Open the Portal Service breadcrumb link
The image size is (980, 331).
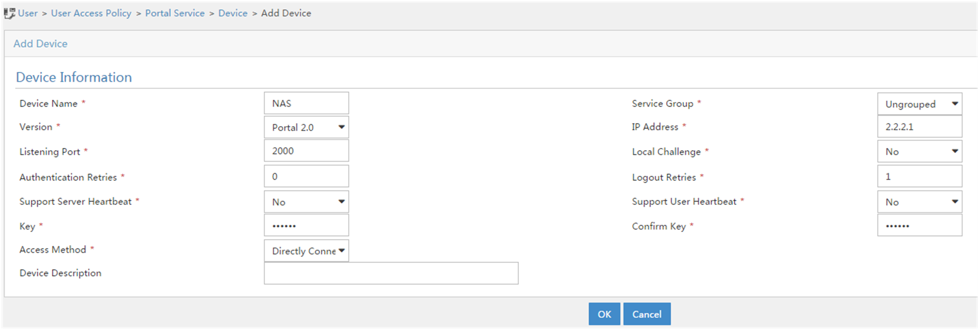pos(175,13)
